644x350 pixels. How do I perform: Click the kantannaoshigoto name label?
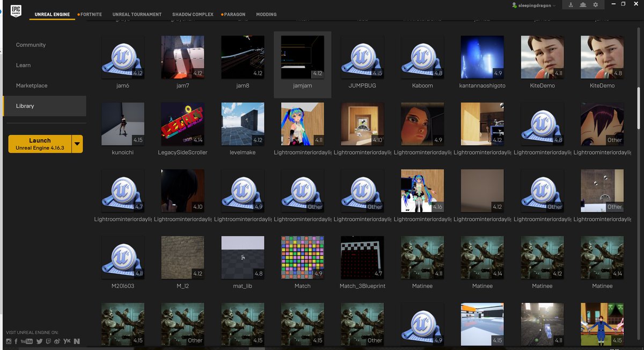click(x=482, y=86)
